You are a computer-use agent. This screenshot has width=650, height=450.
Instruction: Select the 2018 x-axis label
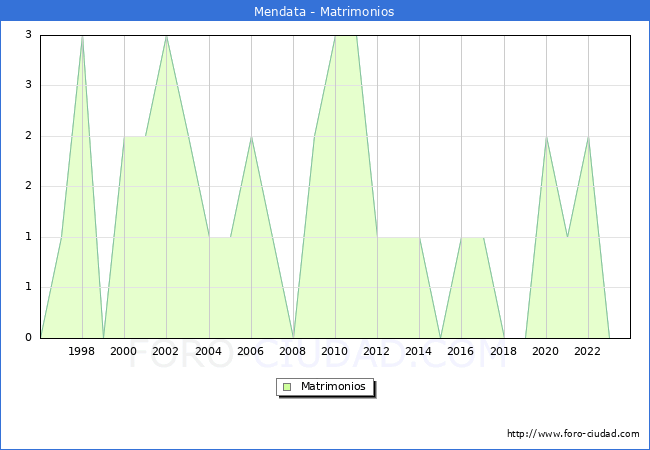click(x=503, y=351)
